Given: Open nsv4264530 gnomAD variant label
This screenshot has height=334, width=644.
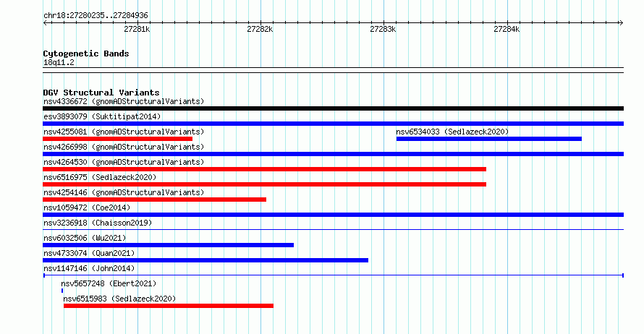Looking at the screenshot, I should pos(124,162).
